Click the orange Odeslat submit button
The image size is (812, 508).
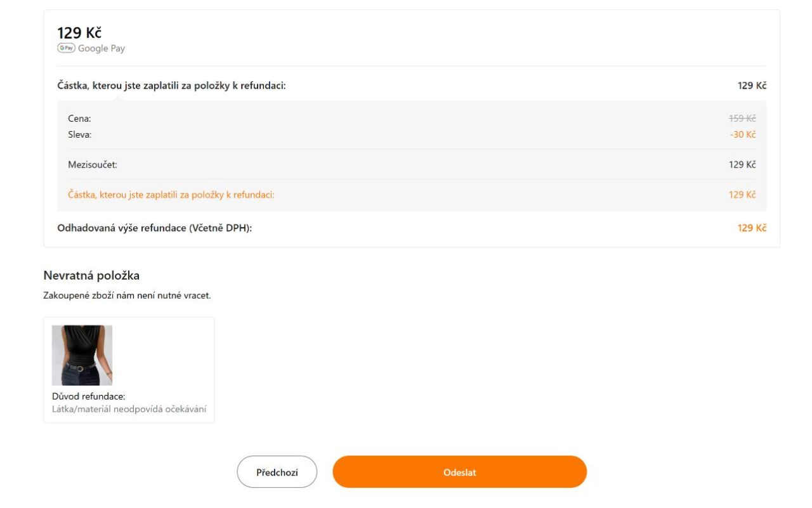(x=459, y=472)
